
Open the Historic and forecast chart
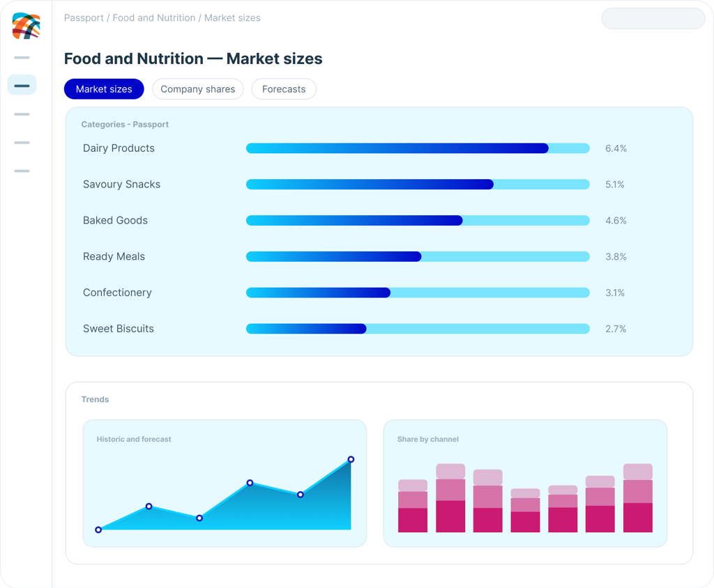[225, 483]
